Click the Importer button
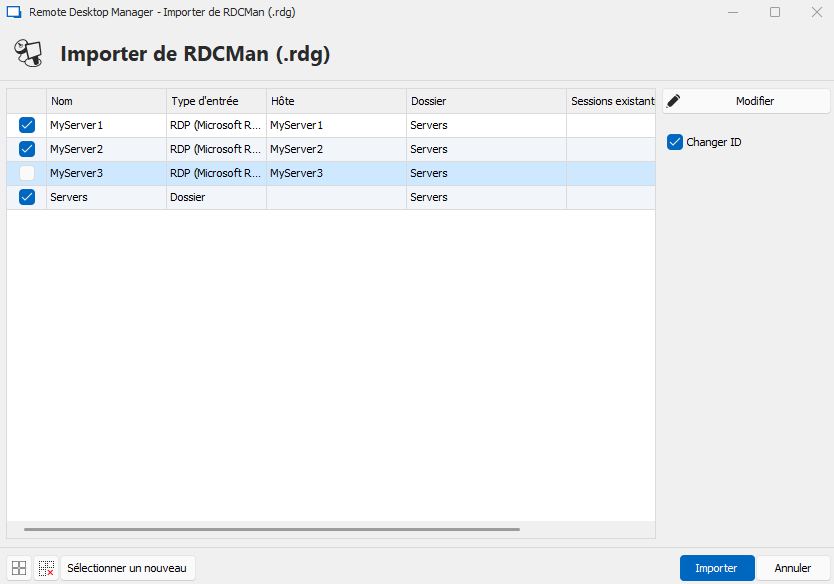Image resolution: width=834 pixels, height=584 pixels. (x=717, y=568)
